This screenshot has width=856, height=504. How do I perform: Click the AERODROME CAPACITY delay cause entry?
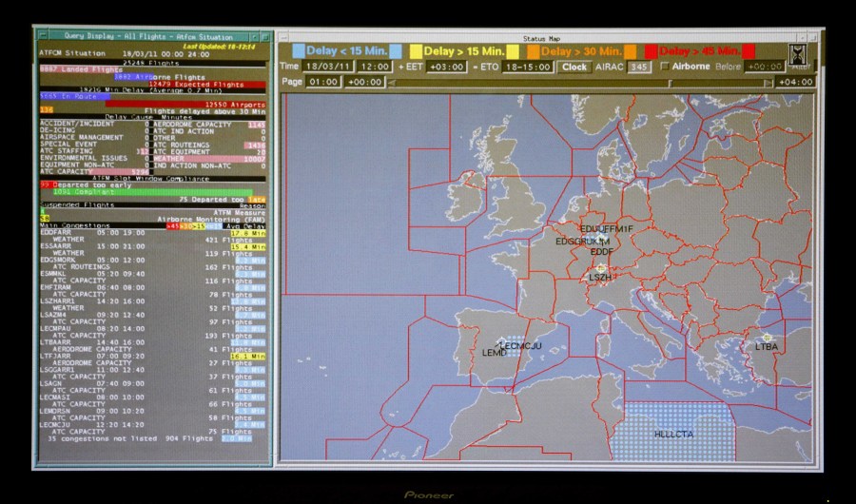209,125
